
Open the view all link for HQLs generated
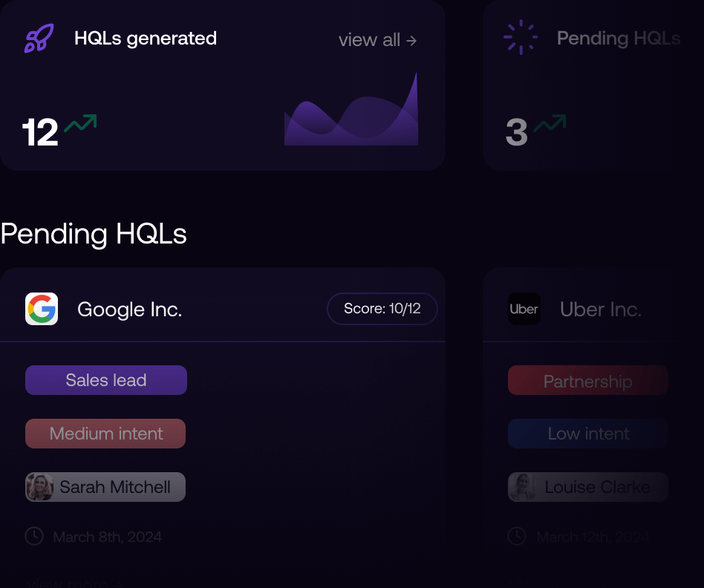tap(377, 40)
